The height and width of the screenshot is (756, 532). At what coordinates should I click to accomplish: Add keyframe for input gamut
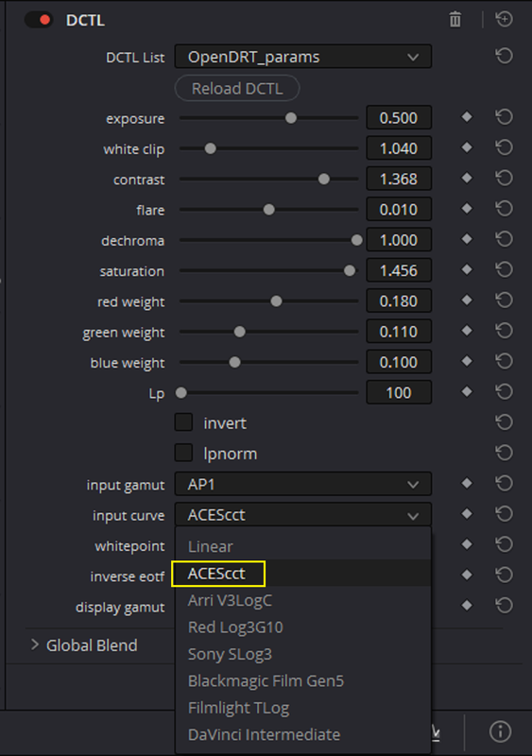(x=467, y=483)
